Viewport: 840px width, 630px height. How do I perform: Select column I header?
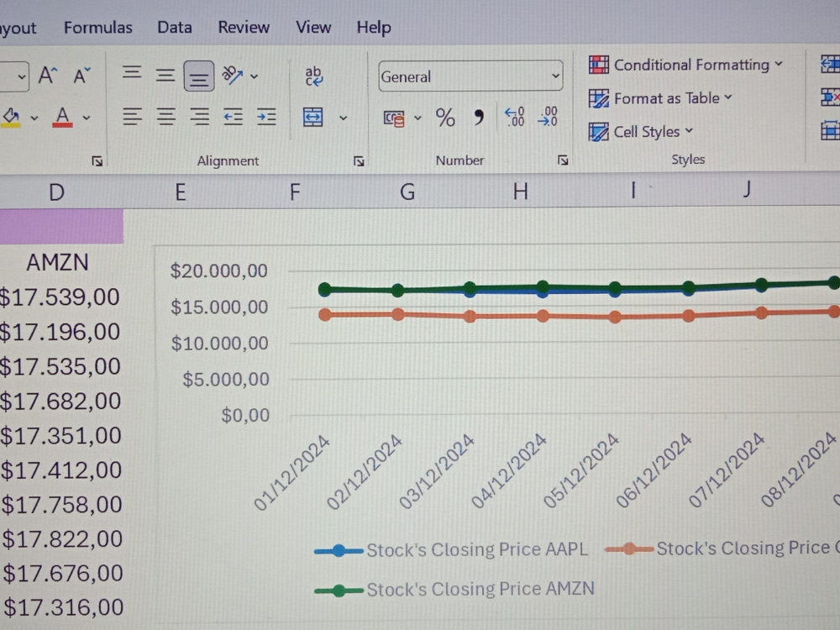[x=633, y=190]
